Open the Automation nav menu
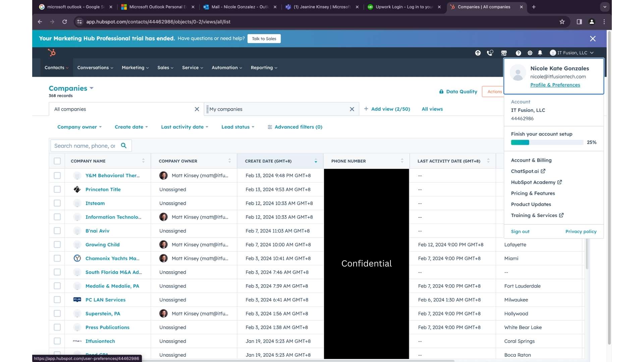Screen dimensions: 644x362 point(227,68)
